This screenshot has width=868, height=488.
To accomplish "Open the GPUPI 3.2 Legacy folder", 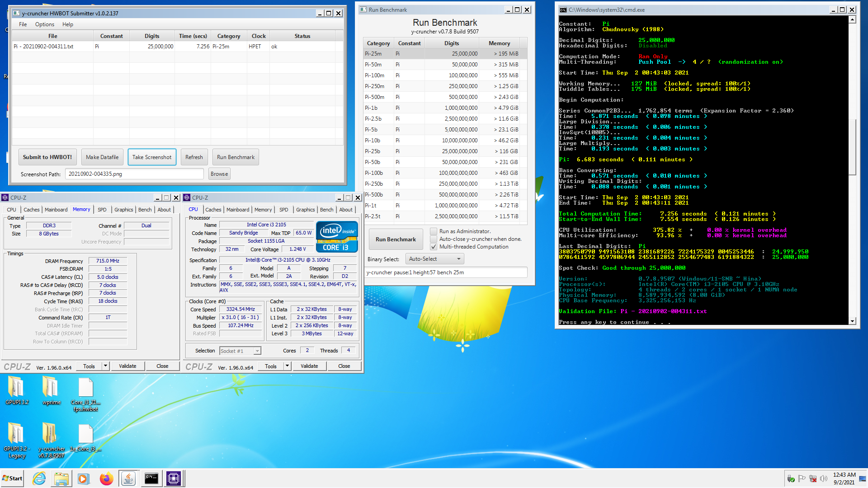I will pyautogui.click(x=17, y=440).
